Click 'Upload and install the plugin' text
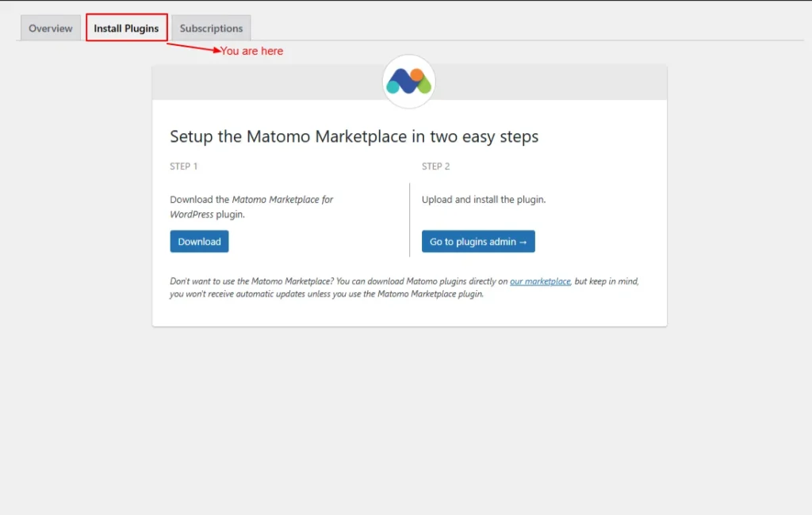 click(484, 200)
